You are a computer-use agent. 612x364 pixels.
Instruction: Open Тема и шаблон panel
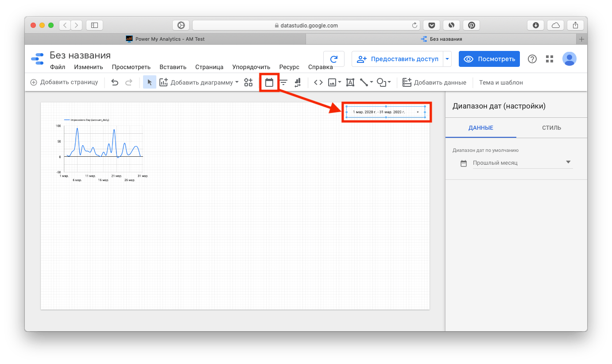coord(501,82)
